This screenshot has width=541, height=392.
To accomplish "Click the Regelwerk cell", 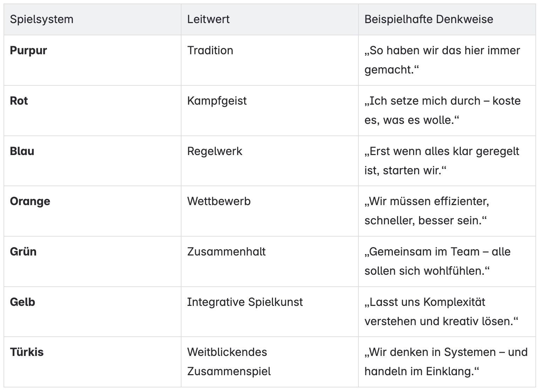I will point(214,151).
